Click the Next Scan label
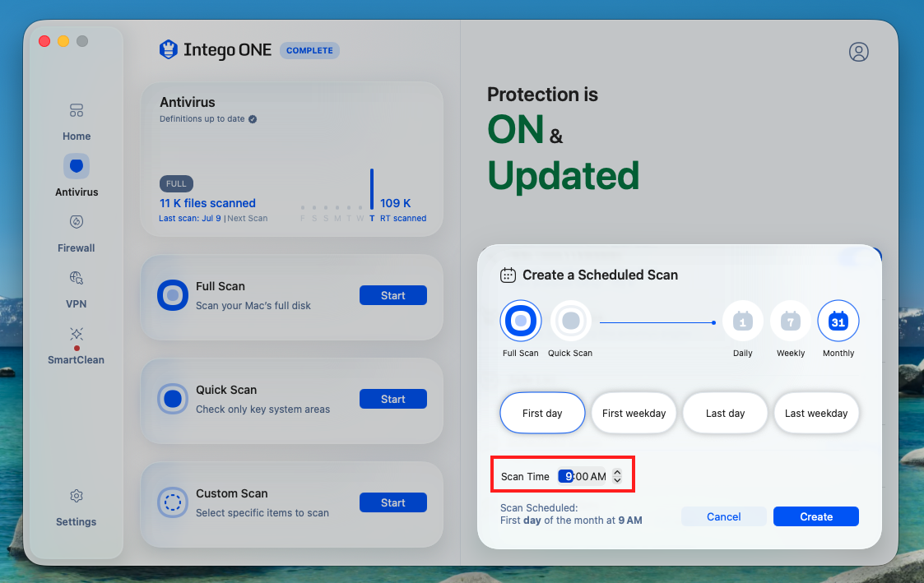 pyautogui.click(x=248, y=219)
